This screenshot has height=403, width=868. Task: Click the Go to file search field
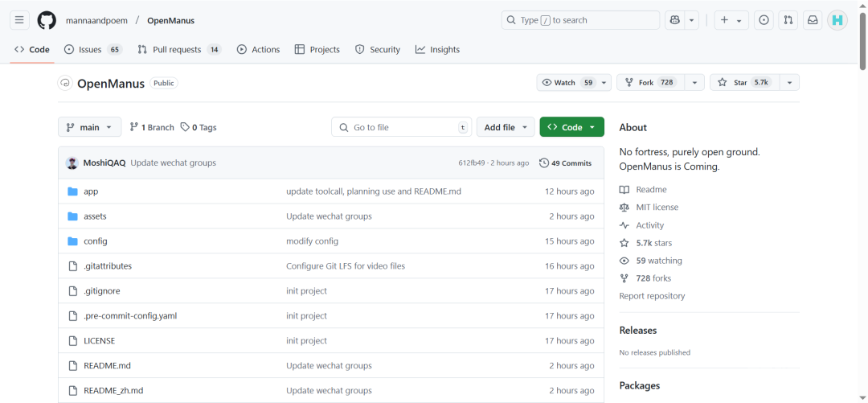pos(402,127)
